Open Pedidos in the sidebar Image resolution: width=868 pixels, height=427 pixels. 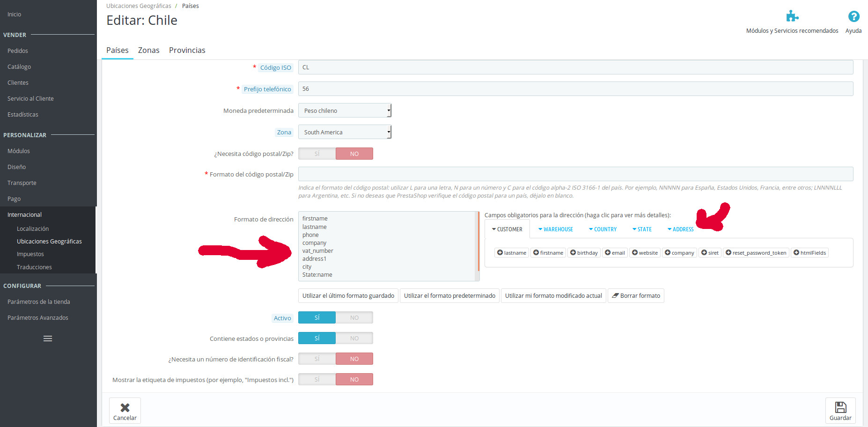(18, 51)
